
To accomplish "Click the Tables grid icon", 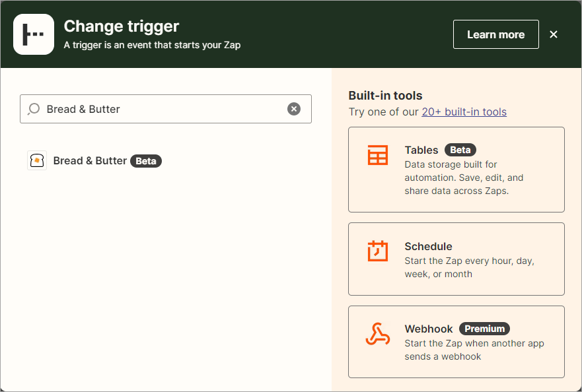I will tap(378, 155).
